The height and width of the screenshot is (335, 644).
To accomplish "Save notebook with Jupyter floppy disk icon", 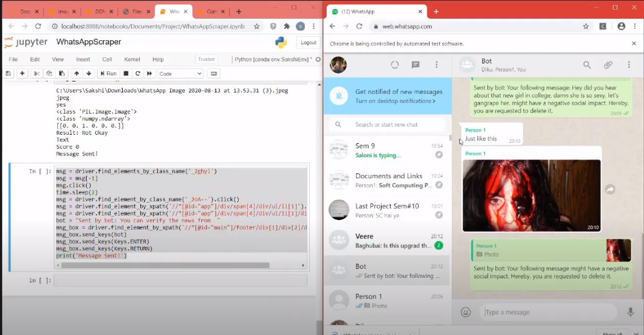I will pos(8,74).
